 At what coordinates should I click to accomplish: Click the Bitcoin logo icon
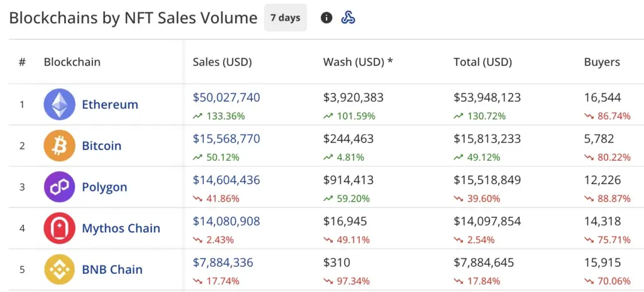(60, 146)
